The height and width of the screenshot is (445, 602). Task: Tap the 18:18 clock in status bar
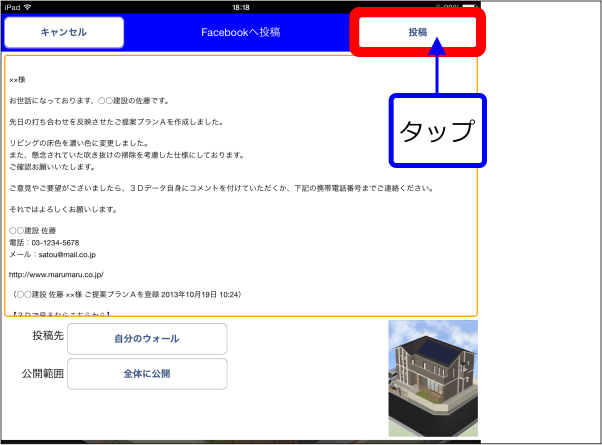click(241, 5)
